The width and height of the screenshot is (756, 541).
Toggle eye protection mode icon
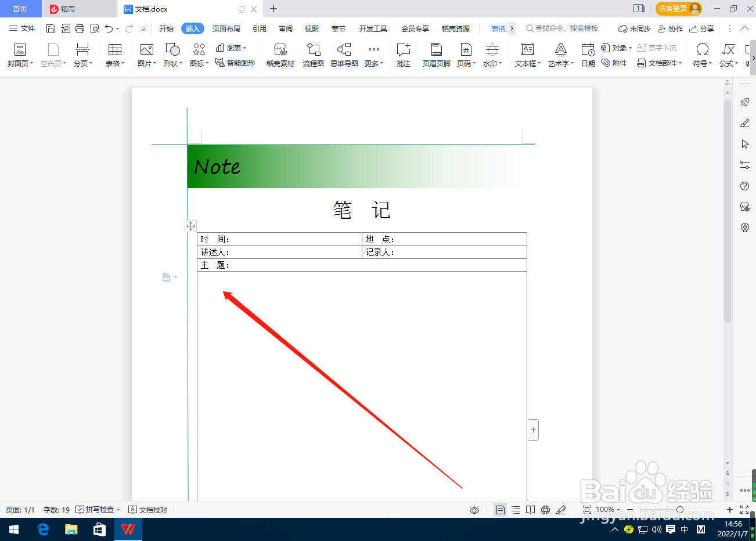474,510
